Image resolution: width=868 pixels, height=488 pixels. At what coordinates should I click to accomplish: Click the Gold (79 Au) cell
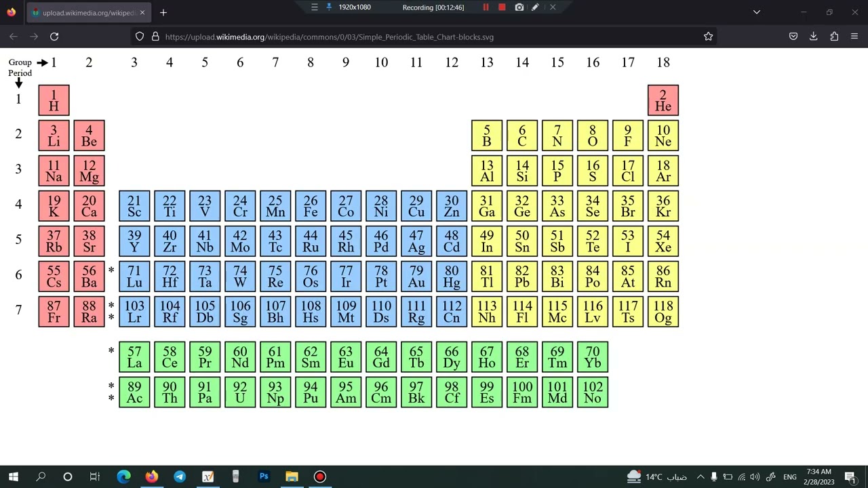click(x=416, y=277)
